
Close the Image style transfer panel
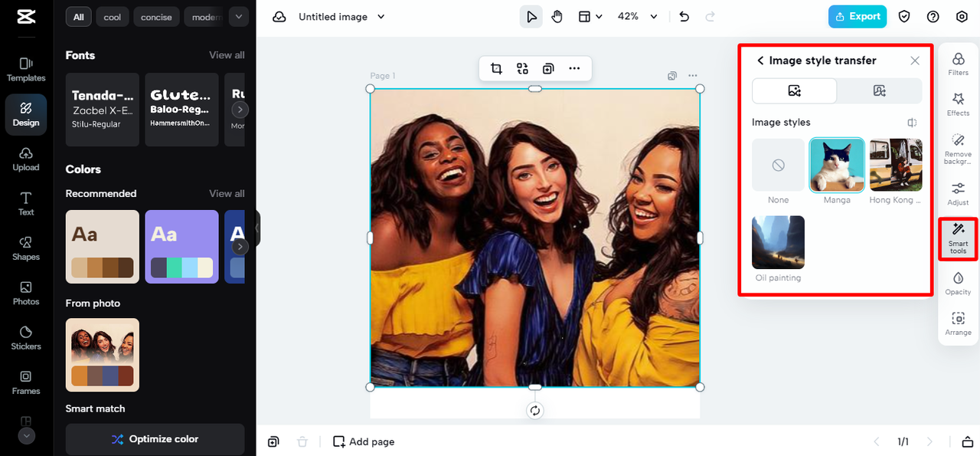[915, 61]
